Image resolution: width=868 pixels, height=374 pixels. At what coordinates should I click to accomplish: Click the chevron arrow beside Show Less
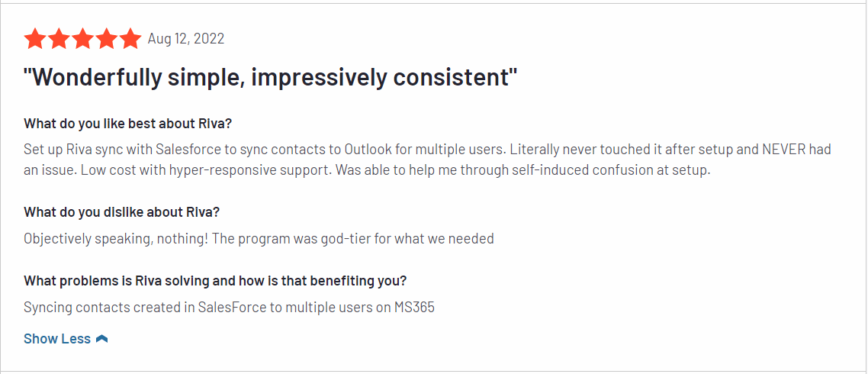pos(102,339)
